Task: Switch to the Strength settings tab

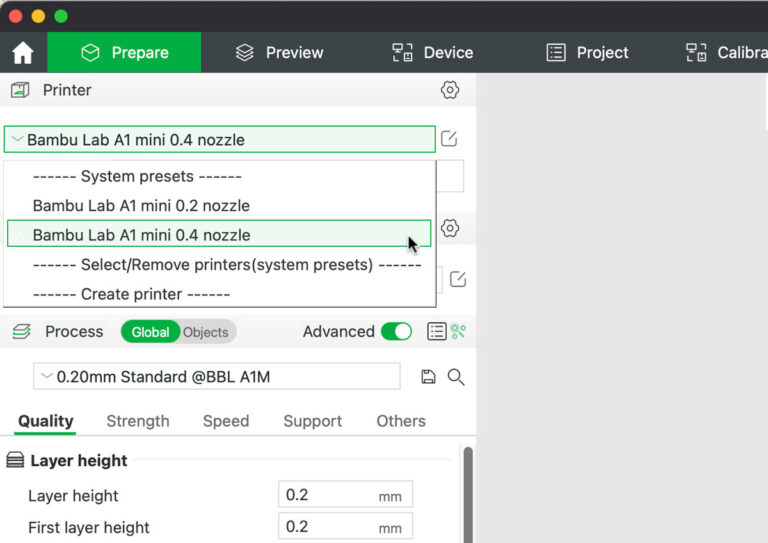Action: pyautogui.click(x=138, y=421)
